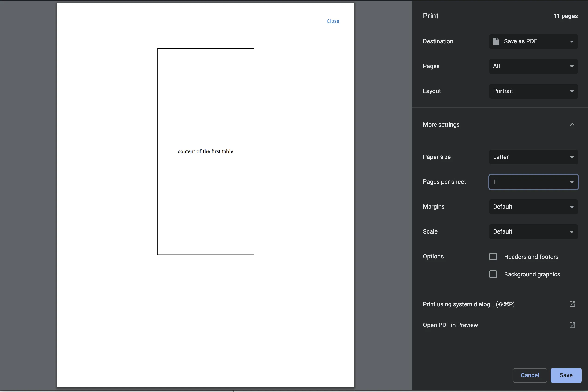This screenshot has width=588, height=392.
Task: Open the Paper size dropdown showing Letter
Action: [x=533, y=157]
